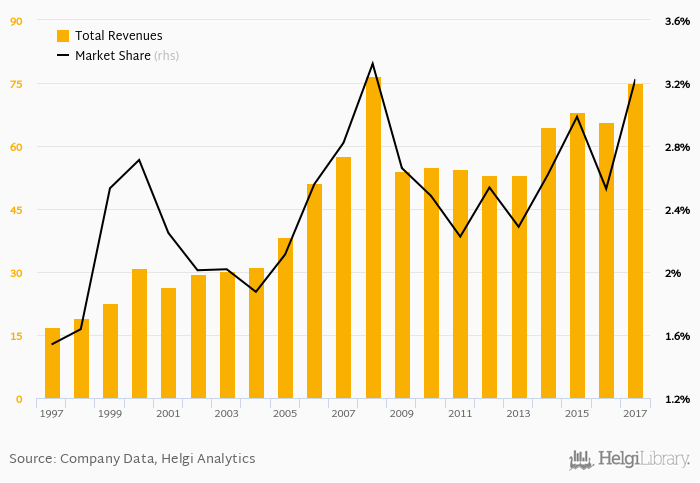Click the HelgiLibrary ship logo icon
The image size is (700, 483).
point(581,459)
